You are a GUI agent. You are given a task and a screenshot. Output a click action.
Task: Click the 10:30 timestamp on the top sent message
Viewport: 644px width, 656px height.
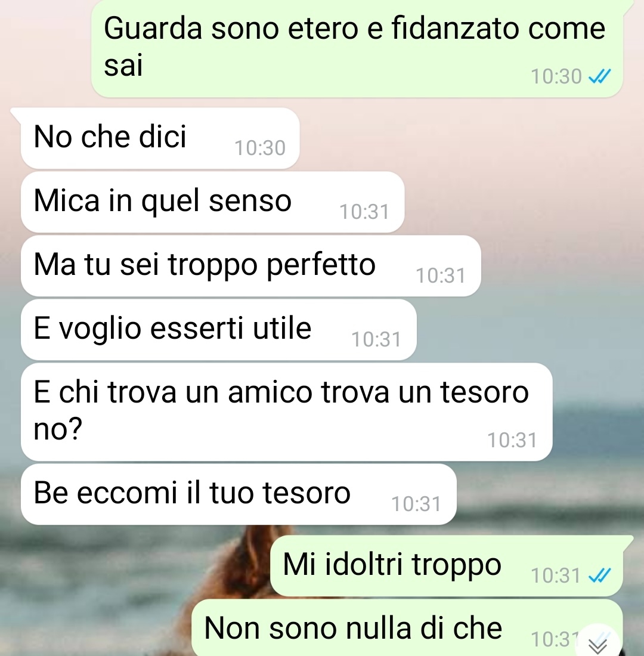coord(556,76)
